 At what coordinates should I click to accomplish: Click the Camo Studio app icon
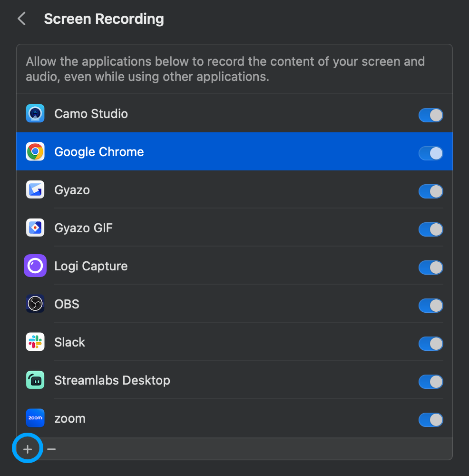[x=35, y=113]
